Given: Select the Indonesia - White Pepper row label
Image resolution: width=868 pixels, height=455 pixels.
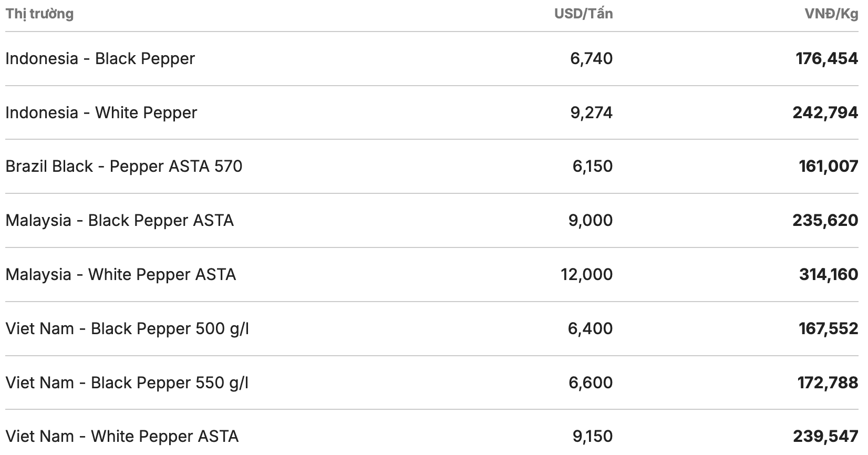Looking at the screenshot, I should point(101,112).
